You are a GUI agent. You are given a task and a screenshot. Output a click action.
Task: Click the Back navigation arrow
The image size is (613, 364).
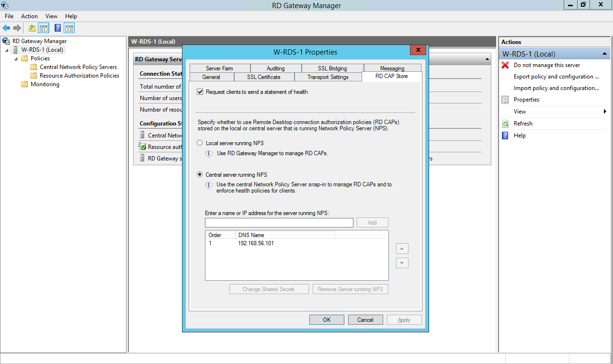[6, 27]
